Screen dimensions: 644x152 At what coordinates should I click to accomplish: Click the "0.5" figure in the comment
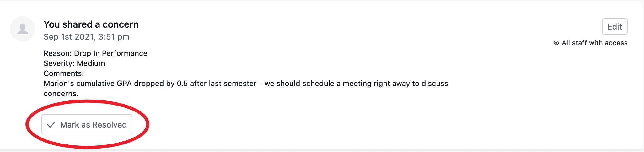(182, 84)
